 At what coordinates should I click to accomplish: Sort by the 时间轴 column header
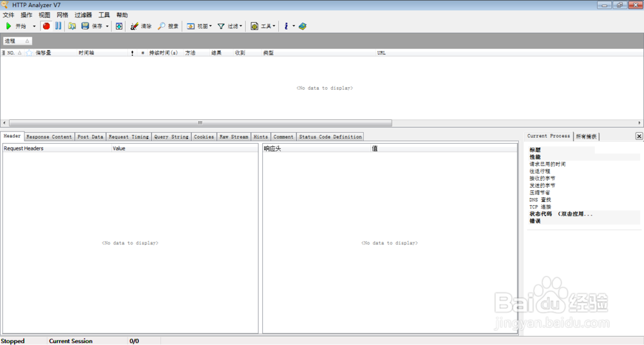click(x=102, y=53)
